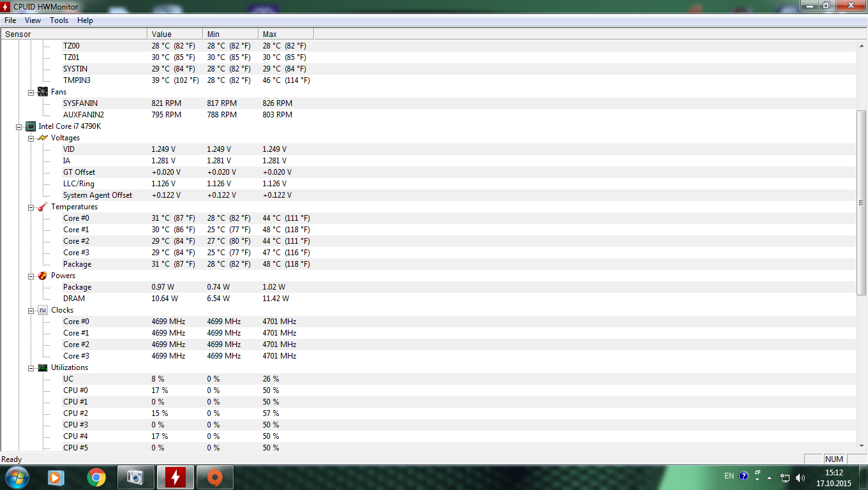Click the 10.64 W DRAM value
The image size is (868, 490).
(165, 299)
